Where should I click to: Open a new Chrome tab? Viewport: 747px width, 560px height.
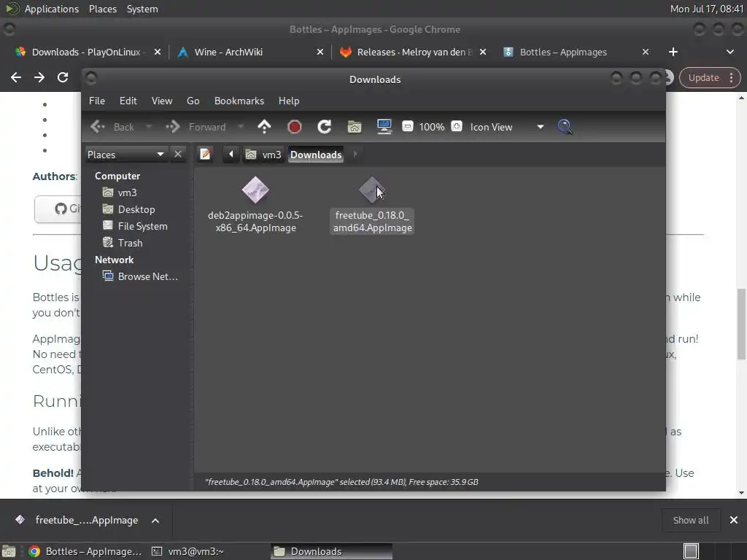(673, 52)
